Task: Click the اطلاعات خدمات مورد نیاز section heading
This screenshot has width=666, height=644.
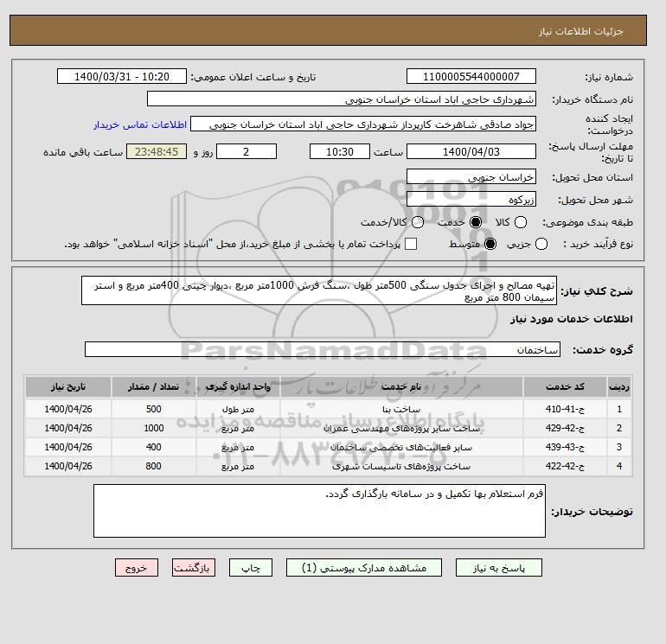Action: (x=571, y=319)
